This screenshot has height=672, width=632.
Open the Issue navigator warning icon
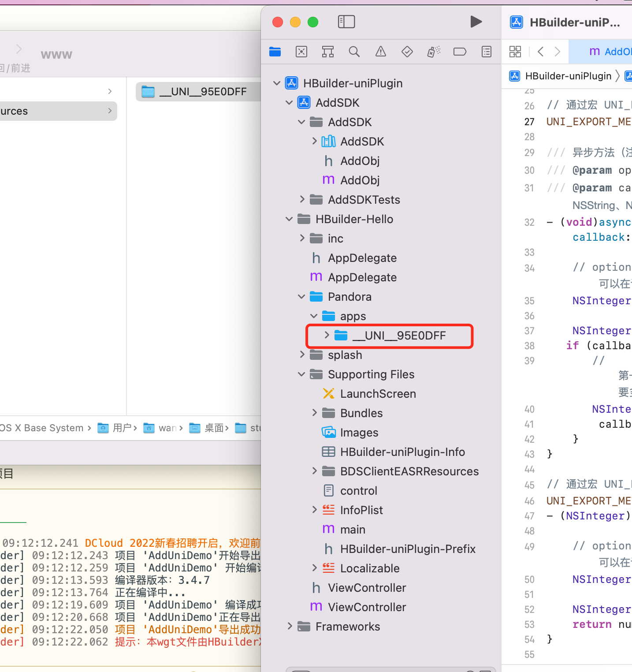click(x=380, y=52)
